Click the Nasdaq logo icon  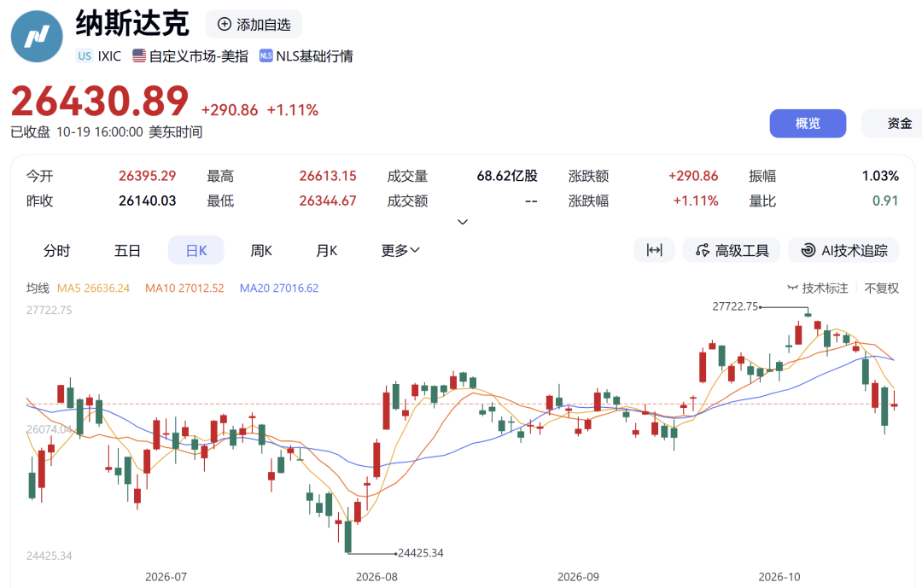[37, 37]
